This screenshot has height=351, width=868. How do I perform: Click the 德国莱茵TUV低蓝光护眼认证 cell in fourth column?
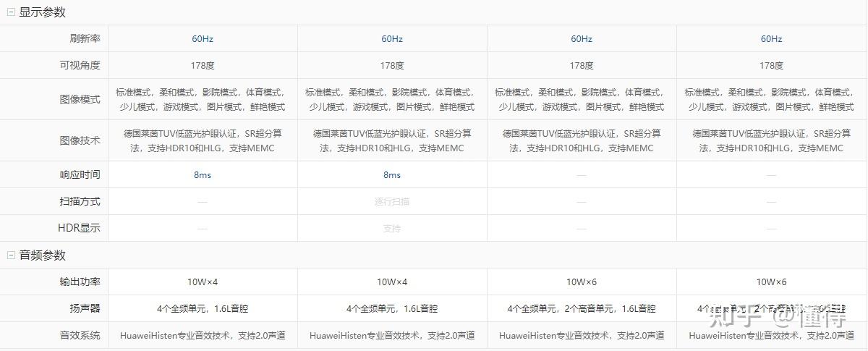pyautogui.click(x=771, y=140)
